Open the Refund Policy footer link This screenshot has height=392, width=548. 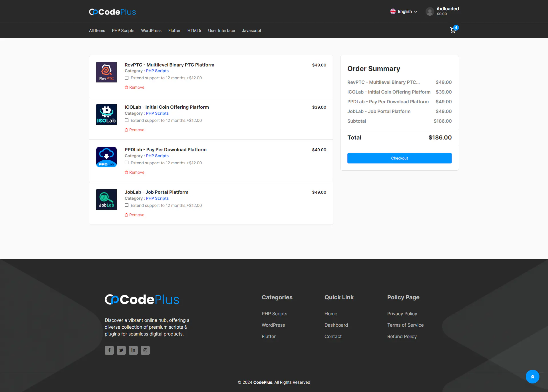tap(402, 336)
